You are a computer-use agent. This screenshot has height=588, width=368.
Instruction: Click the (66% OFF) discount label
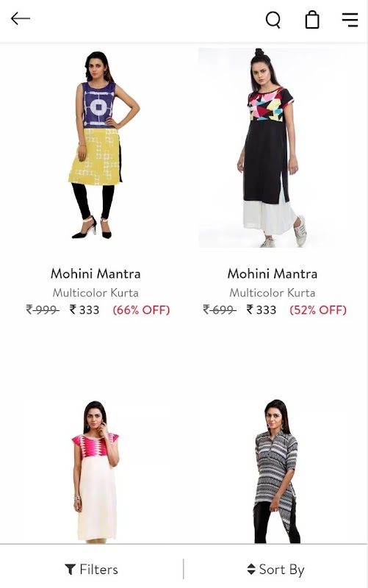pyautogui.click(x=141, y=310)
